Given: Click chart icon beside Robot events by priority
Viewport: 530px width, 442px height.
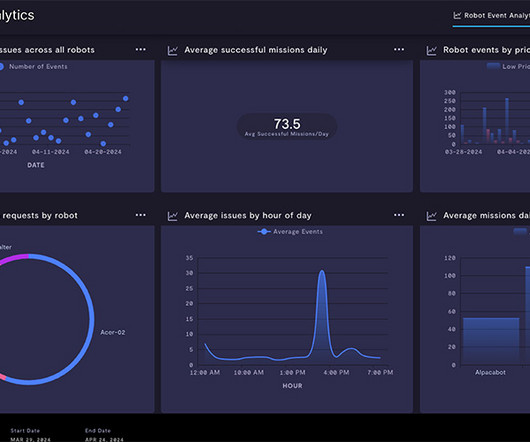Looking at the screenshot, I should (431, 51).
